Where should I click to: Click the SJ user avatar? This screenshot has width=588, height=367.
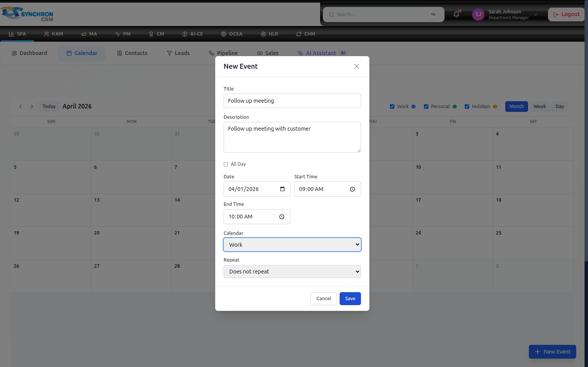tap(478, 15)
